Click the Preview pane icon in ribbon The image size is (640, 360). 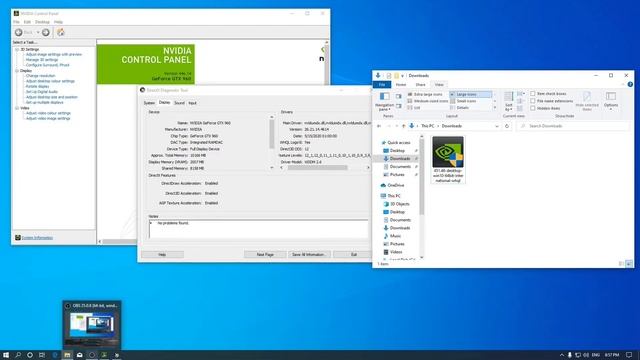399,96
